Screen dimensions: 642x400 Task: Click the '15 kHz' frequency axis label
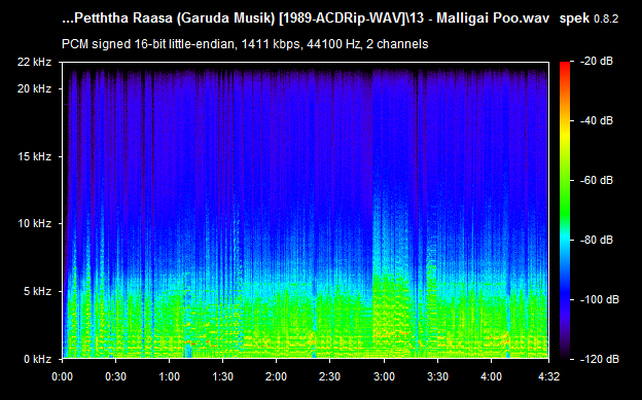[34, 156]
